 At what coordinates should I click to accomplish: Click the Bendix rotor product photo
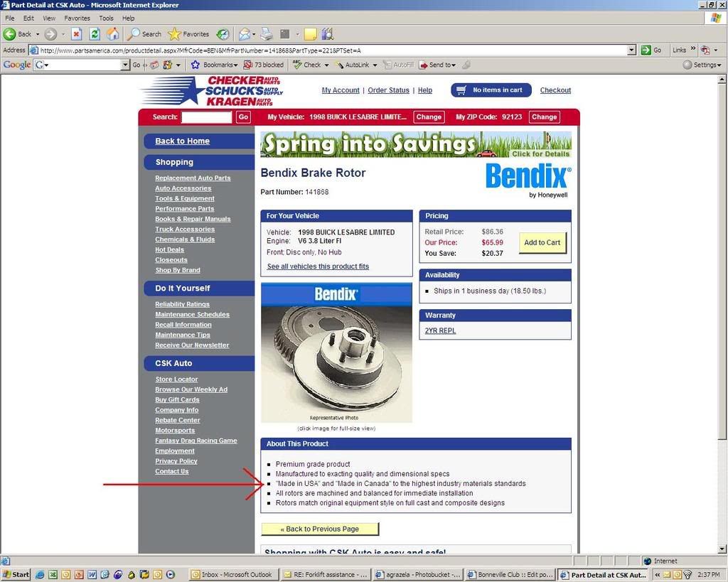pos(336,352)
